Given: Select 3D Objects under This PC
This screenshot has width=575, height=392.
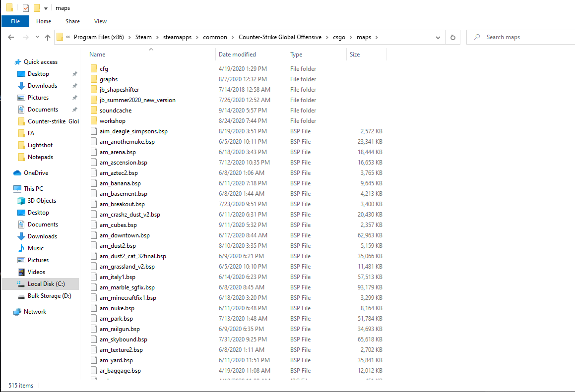Looking at the screenshot, I should click(x=42, y=201).
